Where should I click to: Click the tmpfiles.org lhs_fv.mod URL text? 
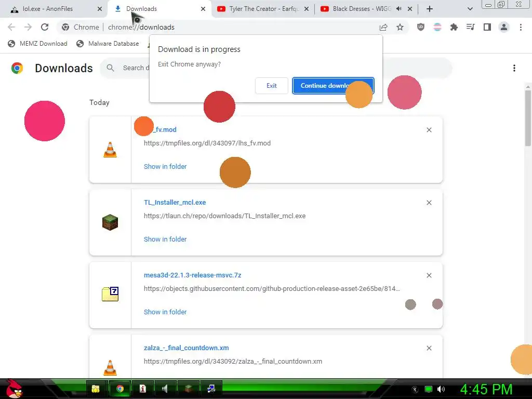[207, 143]
